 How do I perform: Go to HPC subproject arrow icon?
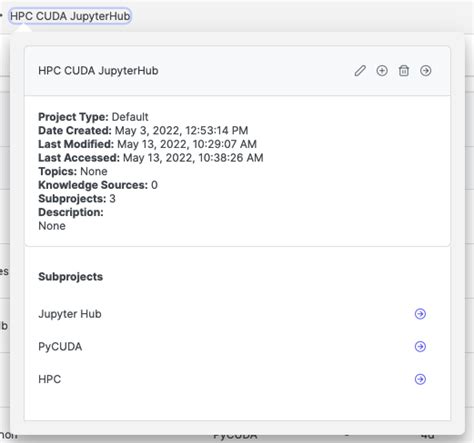pos(420,379)
